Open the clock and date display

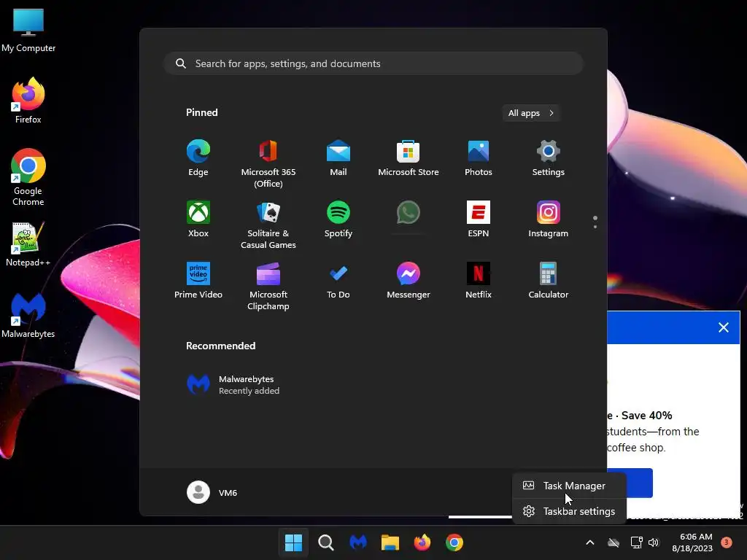[692, 542]
